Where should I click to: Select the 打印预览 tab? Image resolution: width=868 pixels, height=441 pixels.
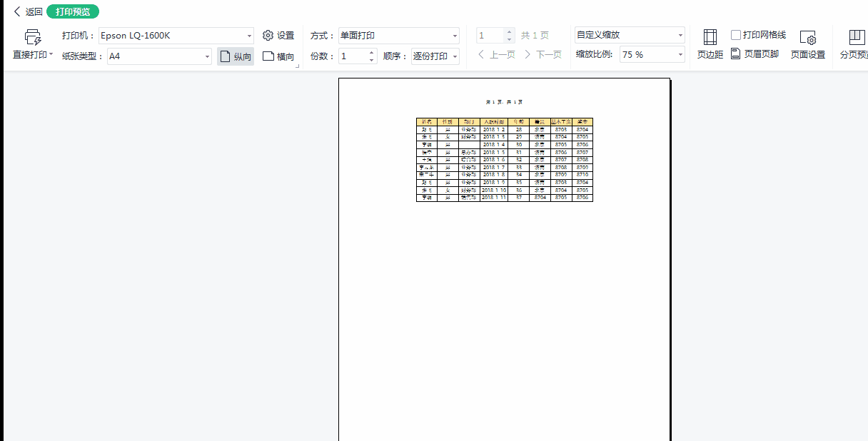click(x=72, y=11)
